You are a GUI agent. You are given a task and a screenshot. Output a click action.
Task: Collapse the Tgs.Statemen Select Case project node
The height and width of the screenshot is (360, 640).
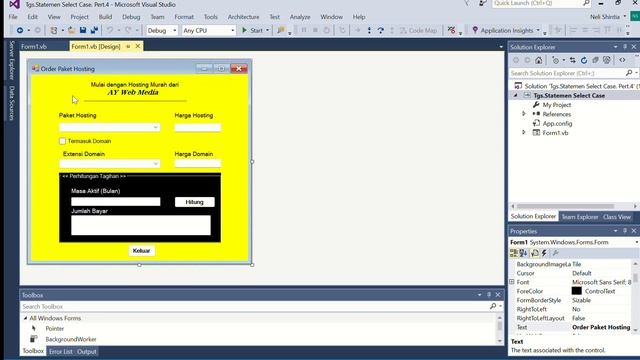tap(515, 95)
